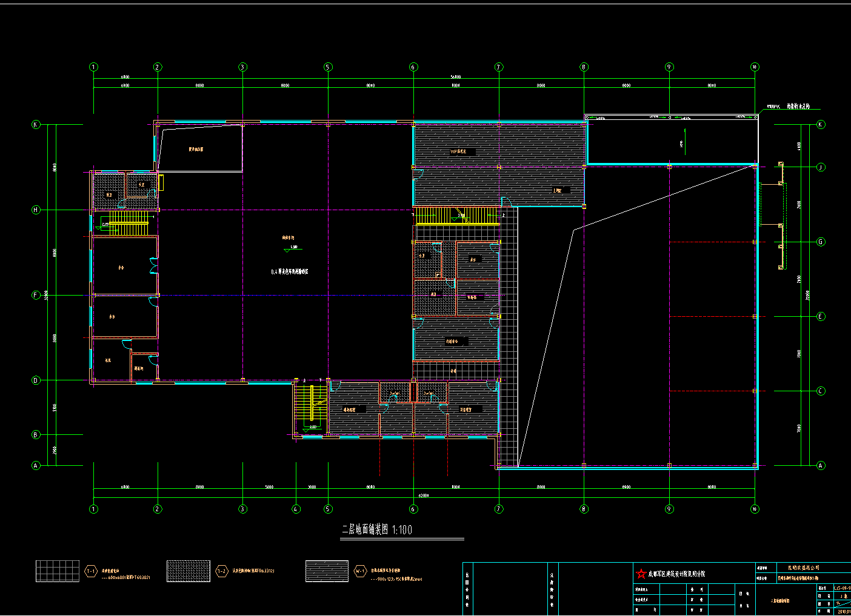Click the axis bubble labeled B

[x=36, y=434]
